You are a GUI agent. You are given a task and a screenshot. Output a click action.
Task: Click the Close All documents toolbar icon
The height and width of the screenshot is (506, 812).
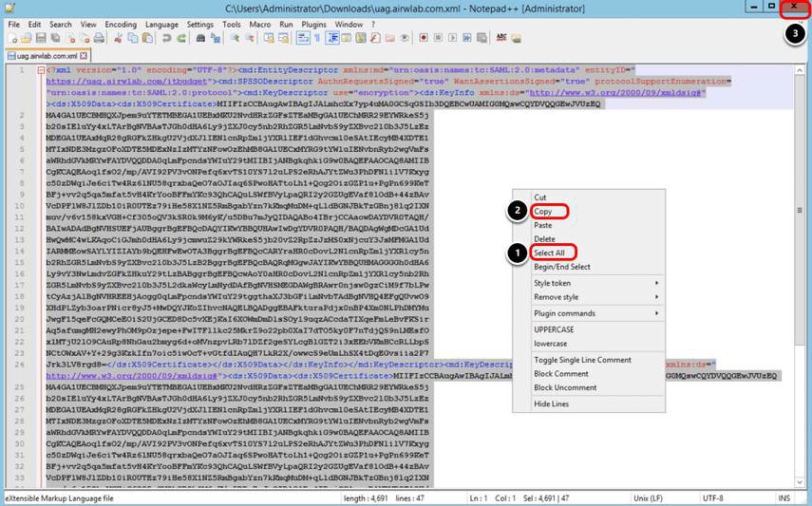pyautogui.click(x=86, y=38)
